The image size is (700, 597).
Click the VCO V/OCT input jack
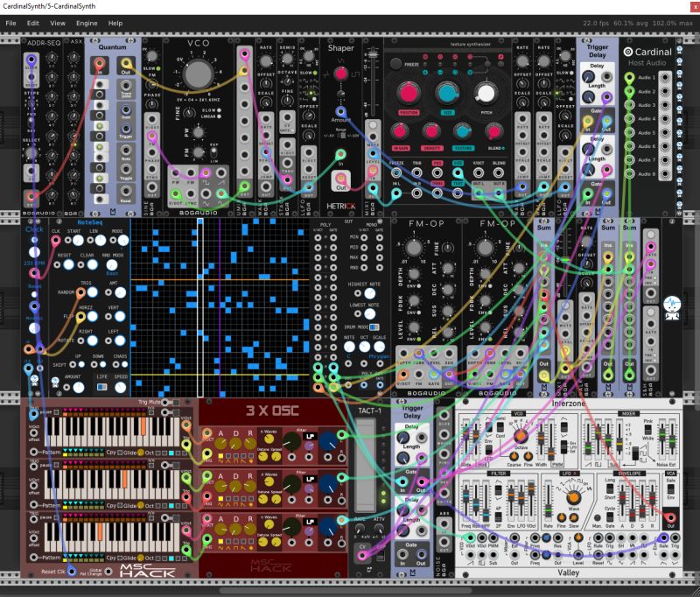(176, 193)
